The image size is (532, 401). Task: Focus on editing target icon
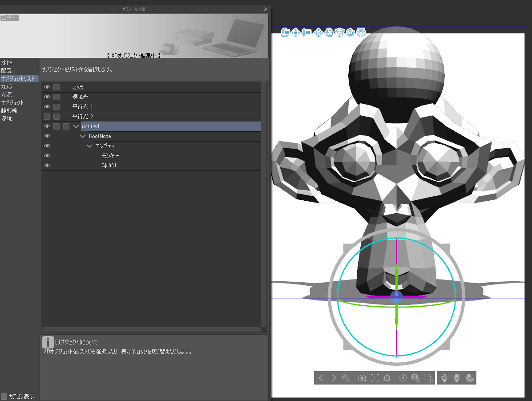[375, 378]
